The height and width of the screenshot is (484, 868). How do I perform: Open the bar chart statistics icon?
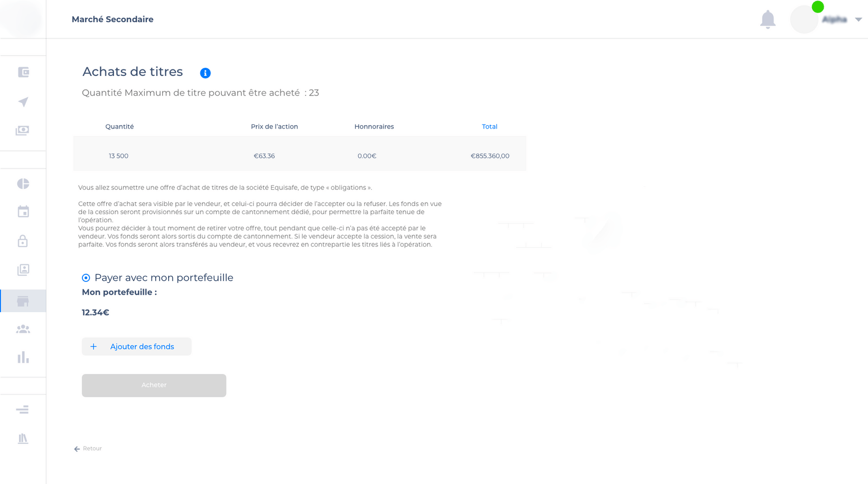[x=23, y=358]
